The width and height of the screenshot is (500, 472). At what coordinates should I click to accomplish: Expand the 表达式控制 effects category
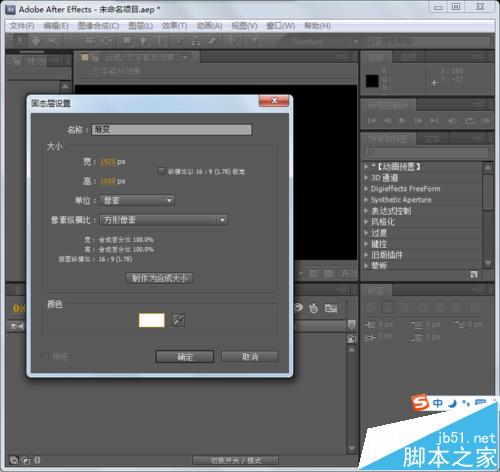click(366, 211)
